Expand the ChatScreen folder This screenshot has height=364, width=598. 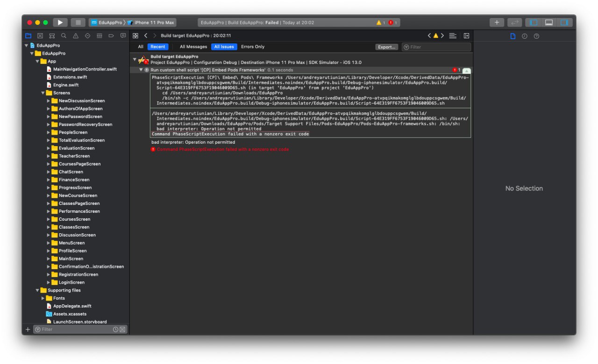coord(49,172)
